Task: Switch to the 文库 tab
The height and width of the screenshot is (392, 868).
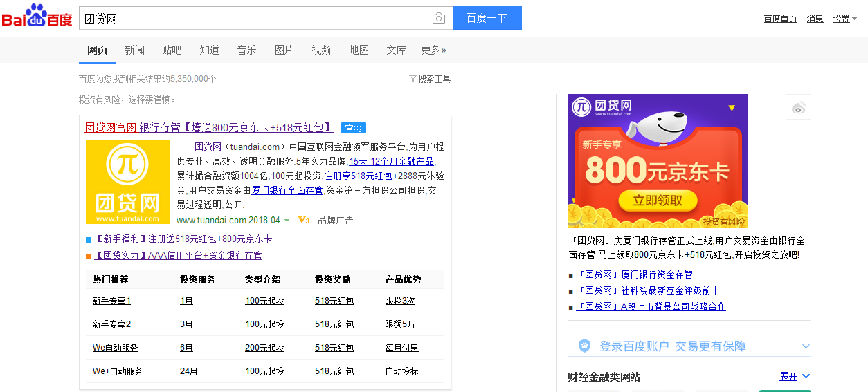Action: [x=396, y=50]
